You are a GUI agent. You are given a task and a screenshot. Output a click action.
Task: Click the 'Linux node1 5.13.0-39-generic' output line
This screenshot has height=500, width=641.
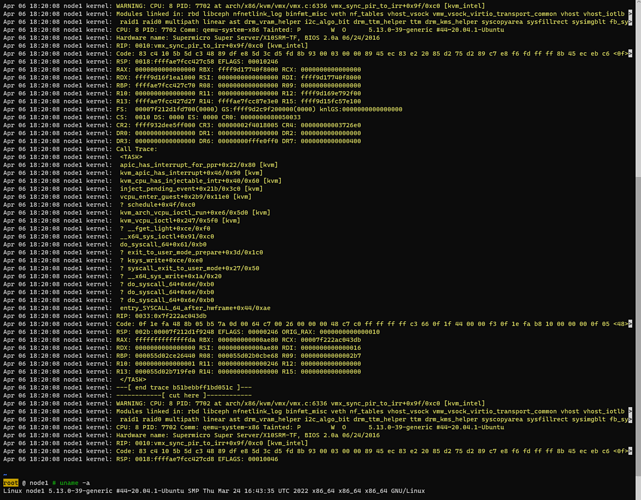click(x=214, y=491)
